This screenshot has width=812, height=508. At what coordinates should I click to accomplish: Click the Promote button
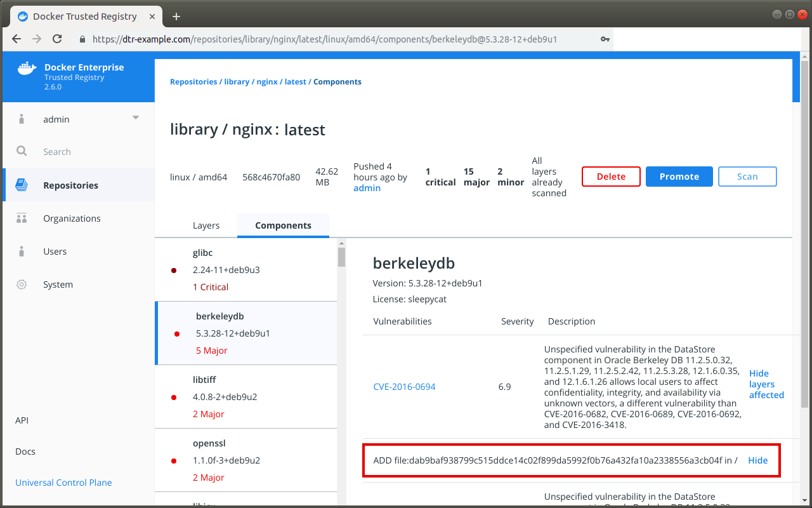[x=679, y=177]
